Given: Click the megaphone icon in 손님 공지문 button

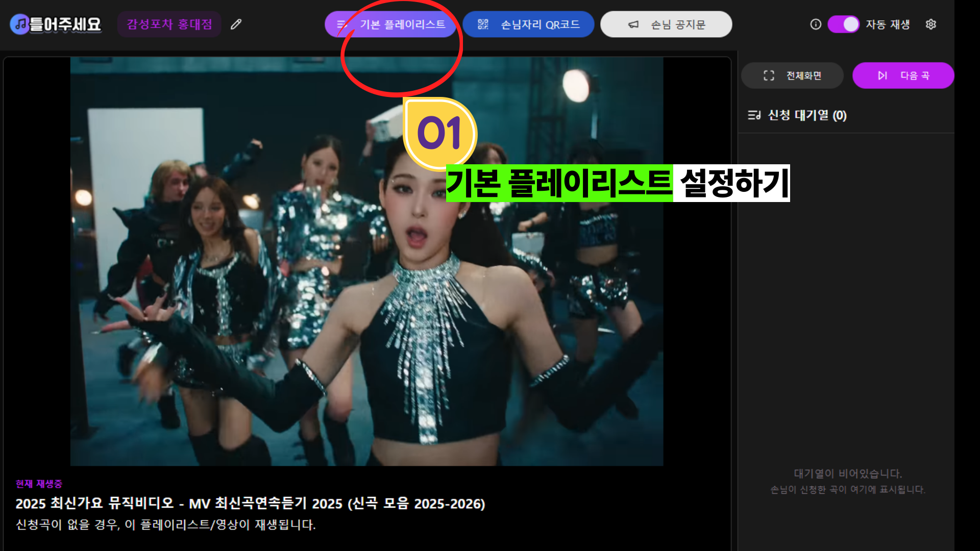Looking at the screenshot, I should click(633, 24).
